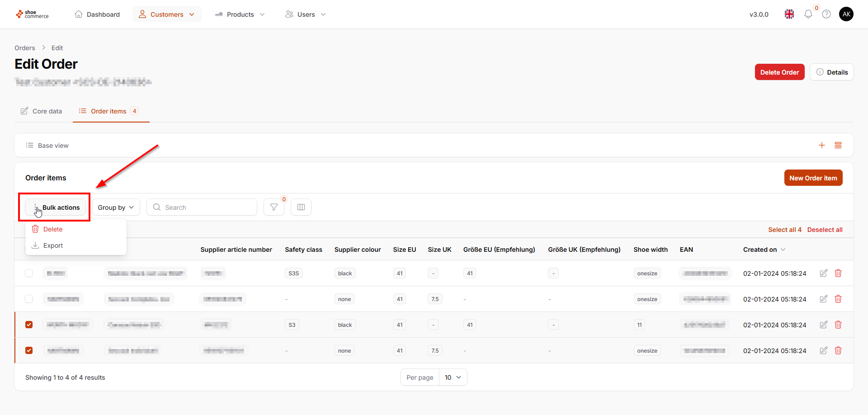Image resolution: width=868 pixels, height=415 pixels.
Task: Open the per page count dropdown
Action: coord(453,377)
